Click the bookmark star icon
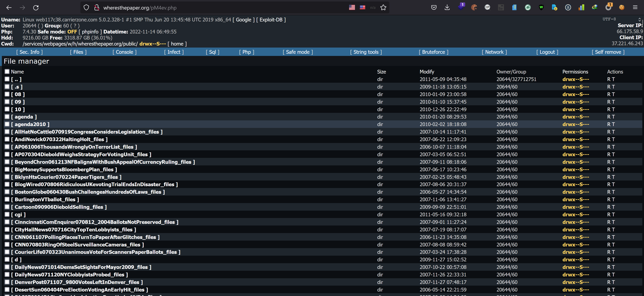The height and width of the screenshot is (296, 644). 383,8
